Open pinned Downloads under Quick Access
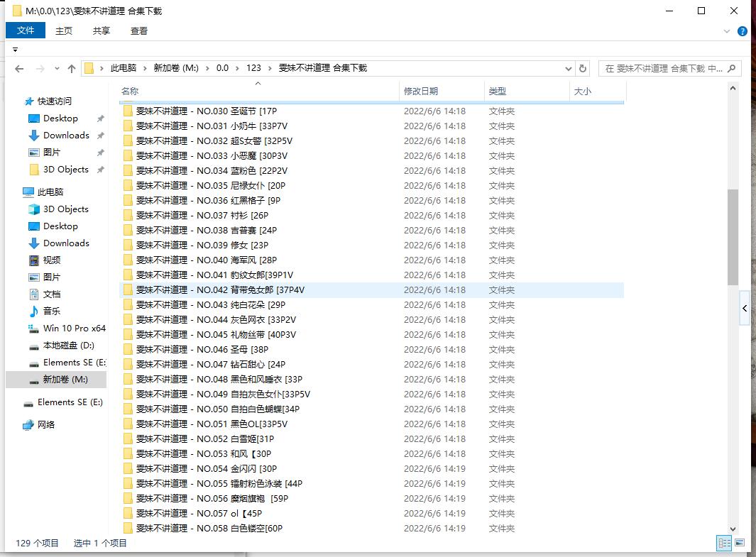The width and height of the screenshot is (756, 557). (66, 136)
